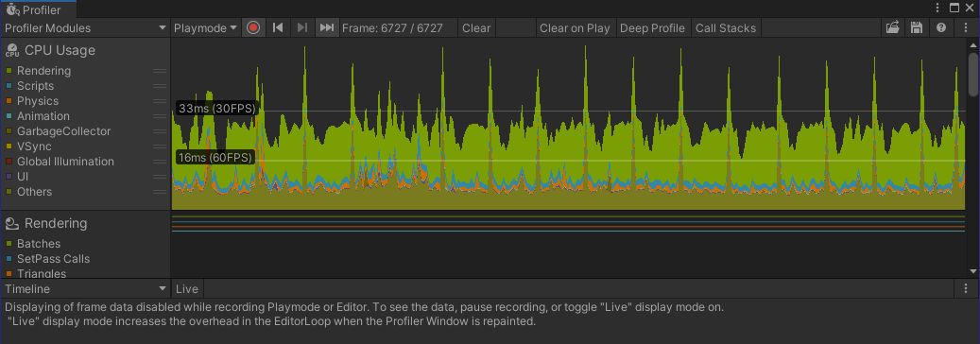980x344 pixels.
Task: Maximize the Profiler window
Action: coord(954,8)
